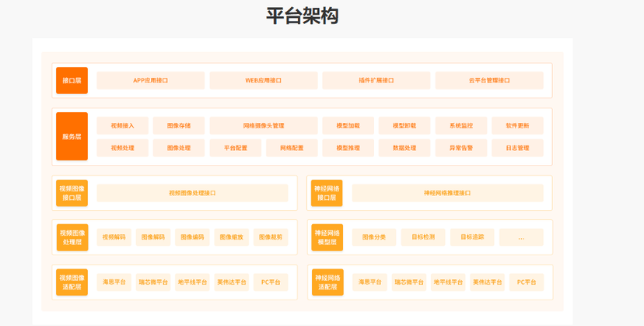The height and width of the screenshot is (326, 644).
Task: Open the 日志管理 item
Action: coord(517,148)
